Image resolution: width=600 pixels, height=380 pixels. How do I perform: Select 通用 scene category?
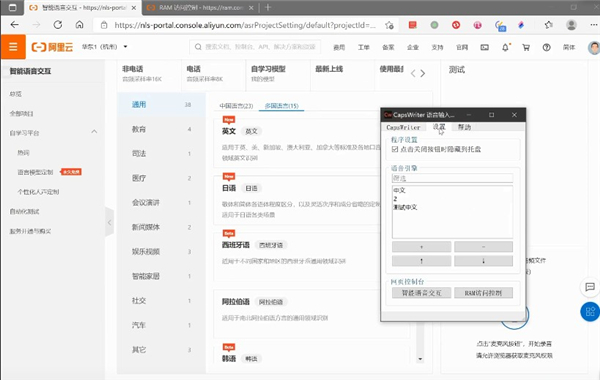(161, 104)
